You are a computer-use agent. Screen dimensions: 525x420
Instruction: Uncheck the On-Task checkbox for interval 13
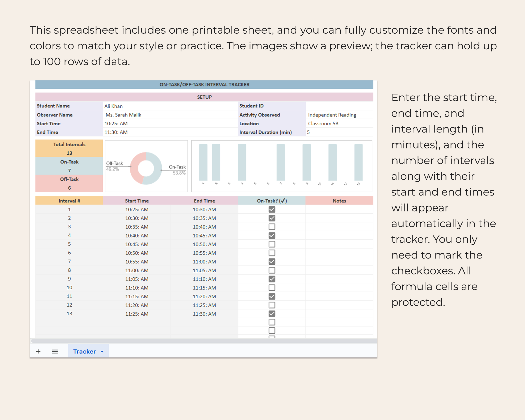pyautogui.click(x=272, y=314)
